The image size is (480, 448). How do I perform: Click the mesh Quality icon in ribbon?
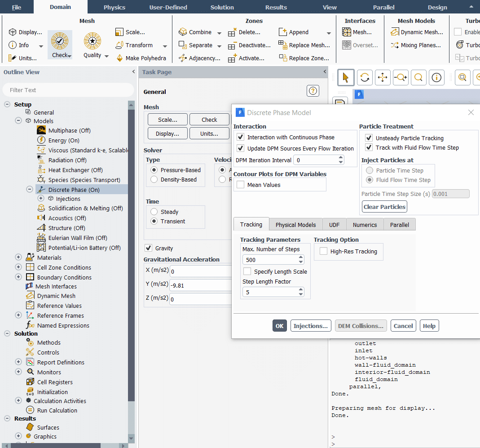[x=92, y=41]
